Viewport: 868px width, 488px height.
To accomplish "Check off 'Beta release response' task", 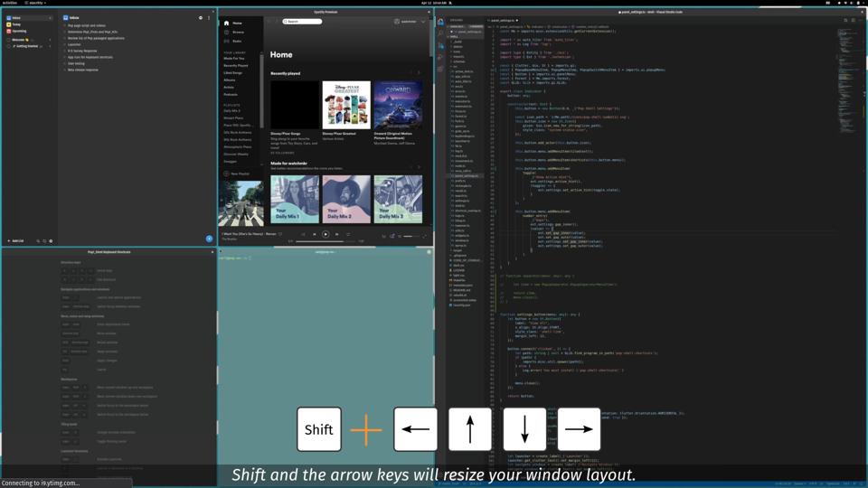I will [x=64, y=70].
